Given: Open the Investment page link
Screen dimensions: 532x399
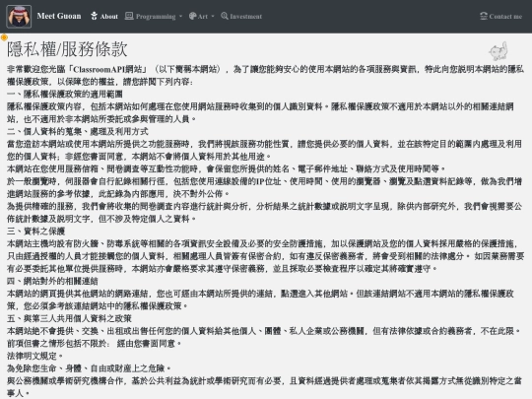Looking at the screenshot, I should coord(245,17).
